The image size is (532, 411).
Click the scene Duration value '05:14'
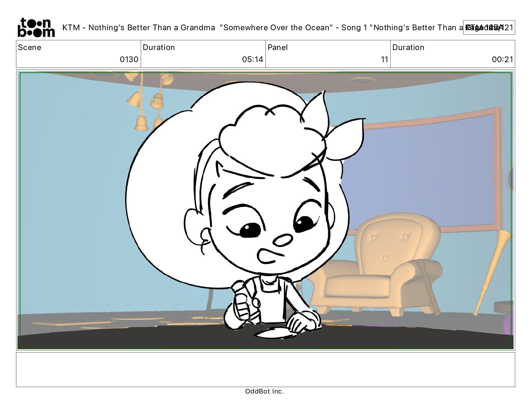pos(253,59)
